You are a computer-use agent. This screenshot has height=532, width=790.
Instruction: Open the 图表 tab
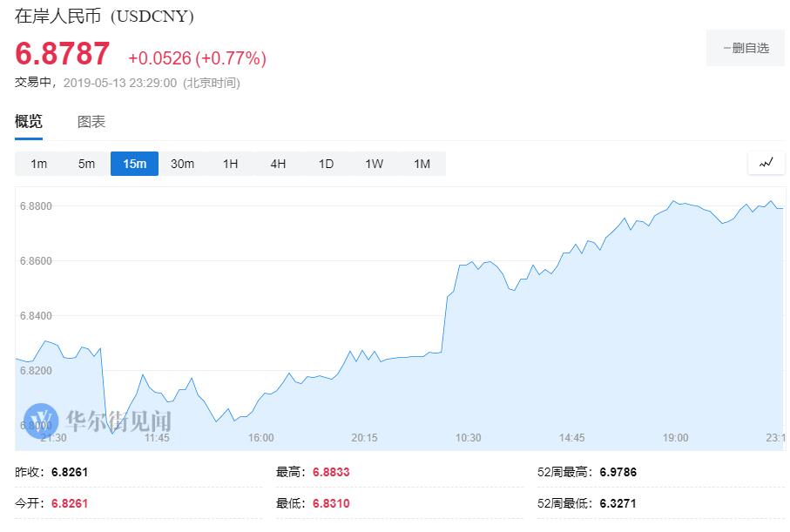click(x=91, y=122)
